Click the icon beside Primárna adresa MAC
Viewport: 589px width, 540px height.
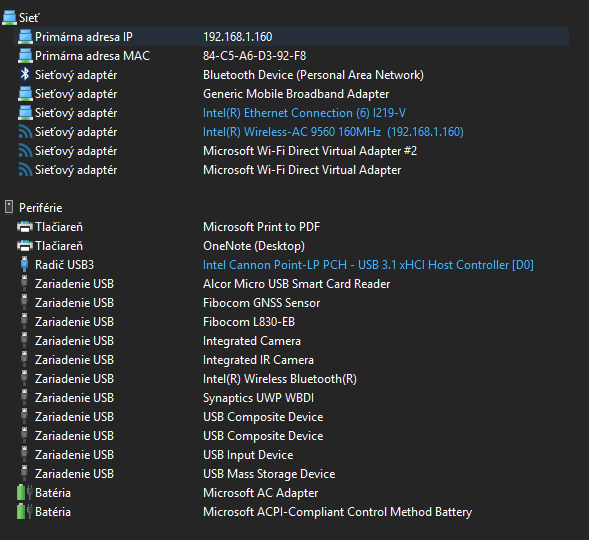point(25,56)
